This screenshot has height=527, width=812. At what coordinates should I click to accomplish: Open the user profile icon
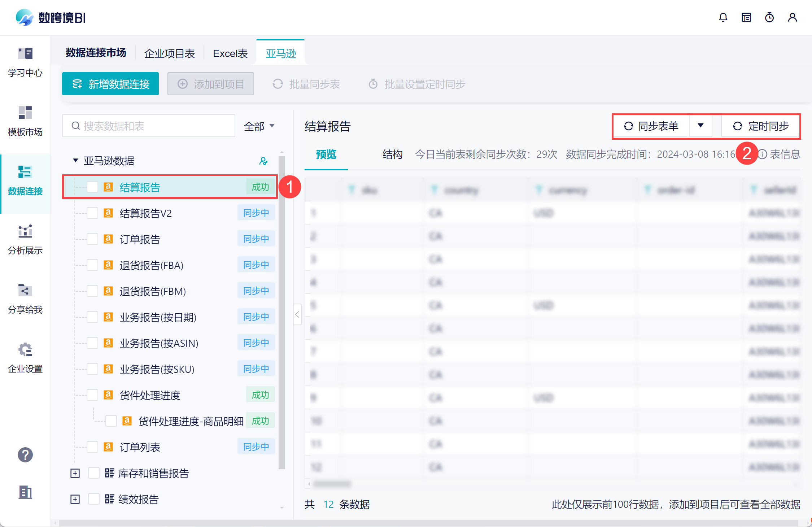tap(792, 17)
